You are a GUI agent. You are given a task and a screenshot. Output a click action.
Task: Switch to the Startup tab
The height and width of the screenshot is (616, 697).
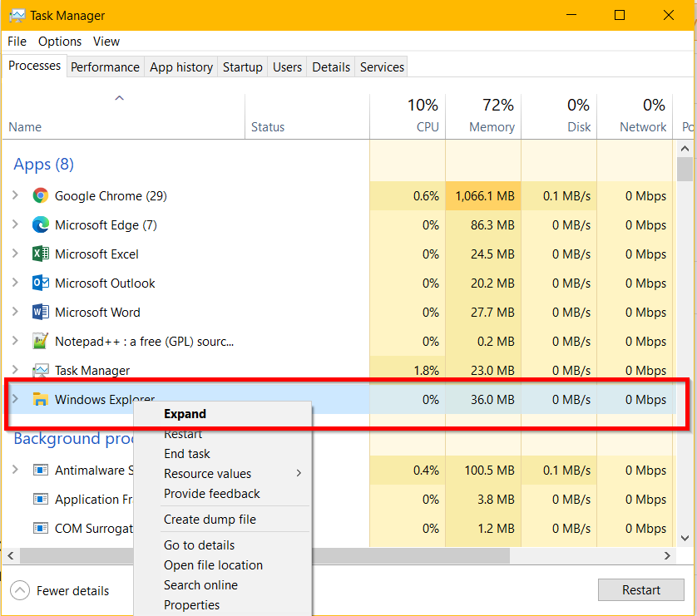pos(243,67)
